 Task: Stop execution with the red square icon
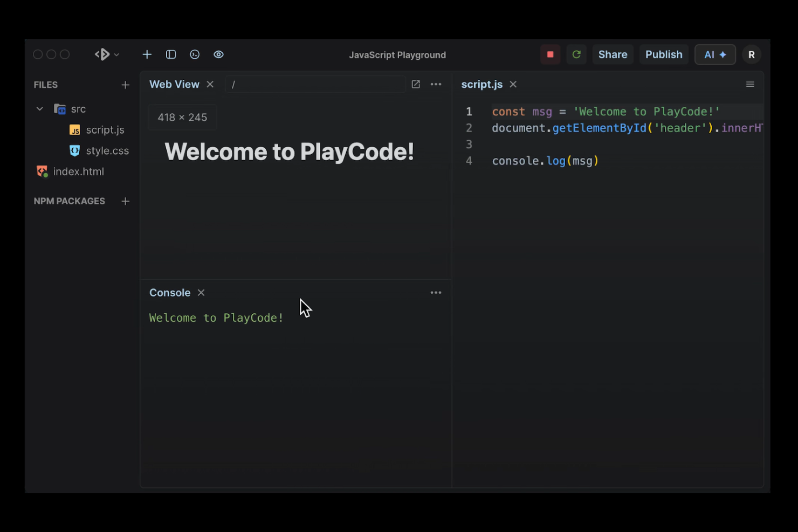(550, 54)
